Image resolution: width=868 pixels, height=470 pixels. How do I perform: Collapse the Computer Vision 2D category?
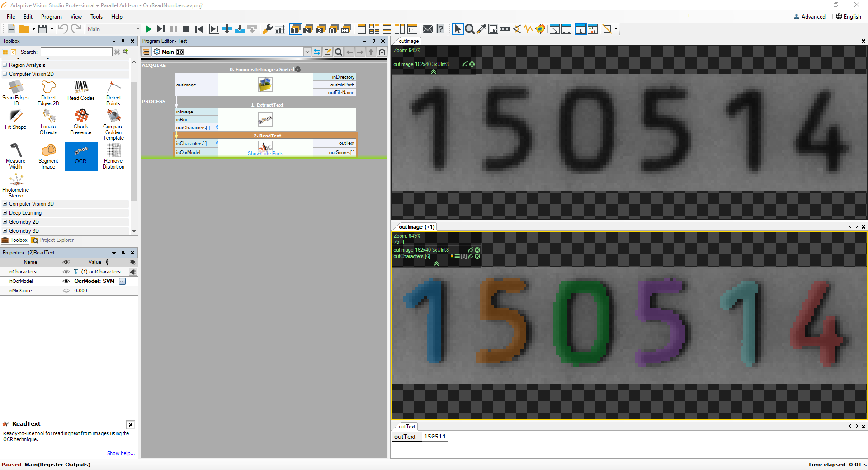click(5, 74)
